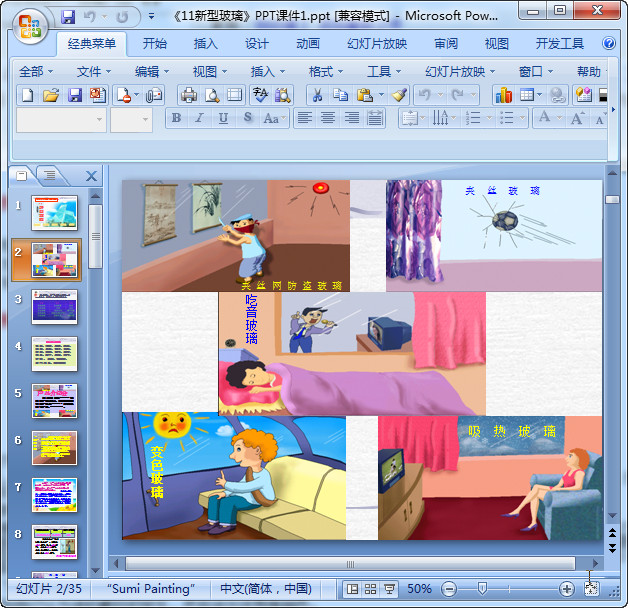Open the 格式 menu

(326, 72)
